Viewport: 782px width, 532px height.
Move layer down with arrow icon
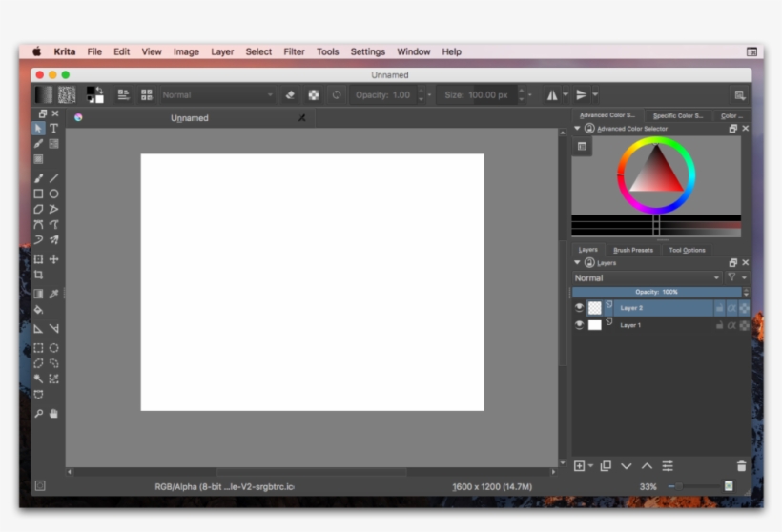[x=627, y=466]
